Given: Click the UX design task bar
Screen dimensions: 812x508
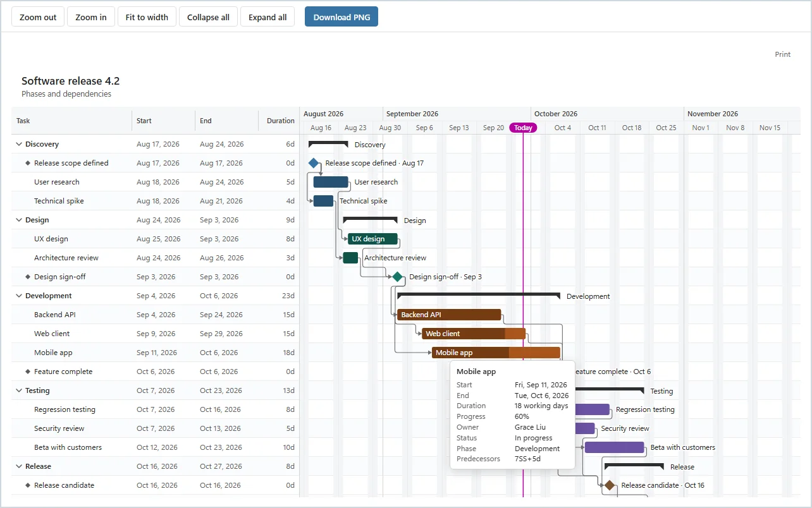Looking at the screenshot, I should [372, 239].
